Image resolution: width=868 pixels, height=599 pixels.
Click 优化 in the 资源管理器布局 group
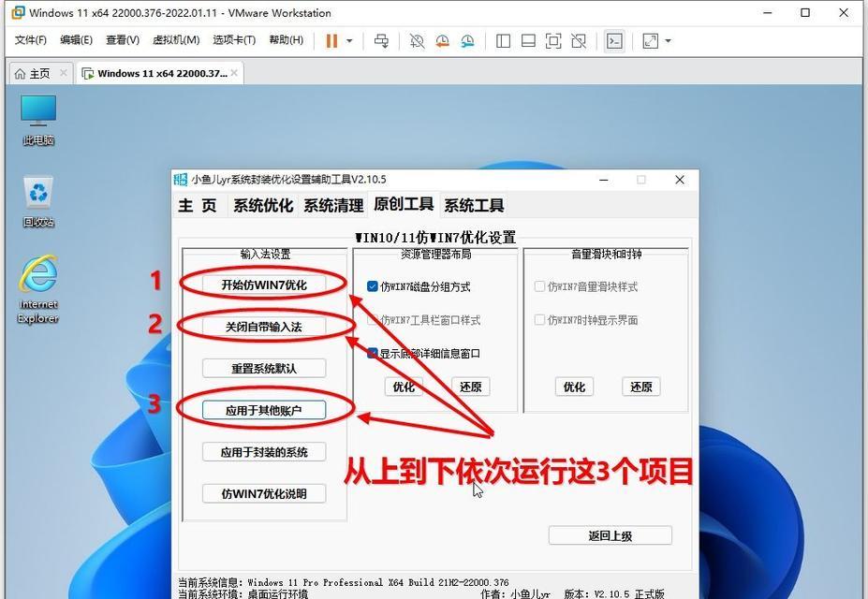(x=404, y=387)
